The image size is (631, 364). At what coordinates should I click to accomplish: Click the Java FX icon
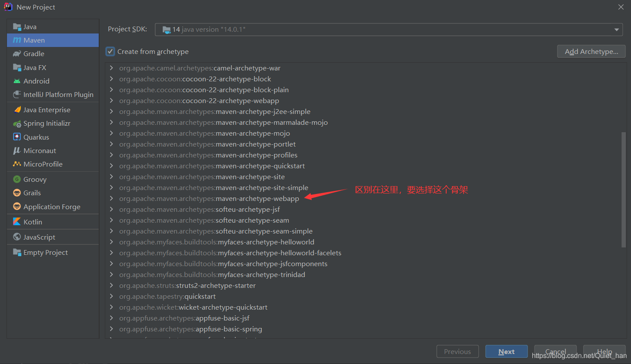[17, 67]
